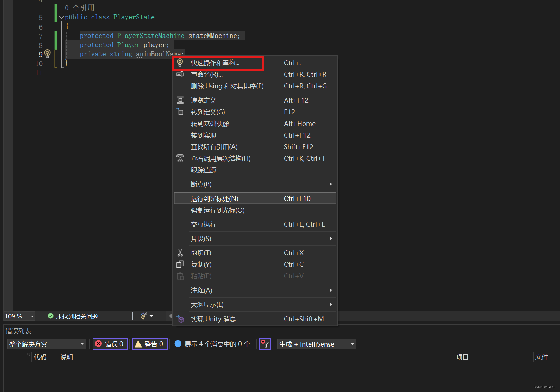
Task: Select 转到基础映像
Action: coord(255,124)
